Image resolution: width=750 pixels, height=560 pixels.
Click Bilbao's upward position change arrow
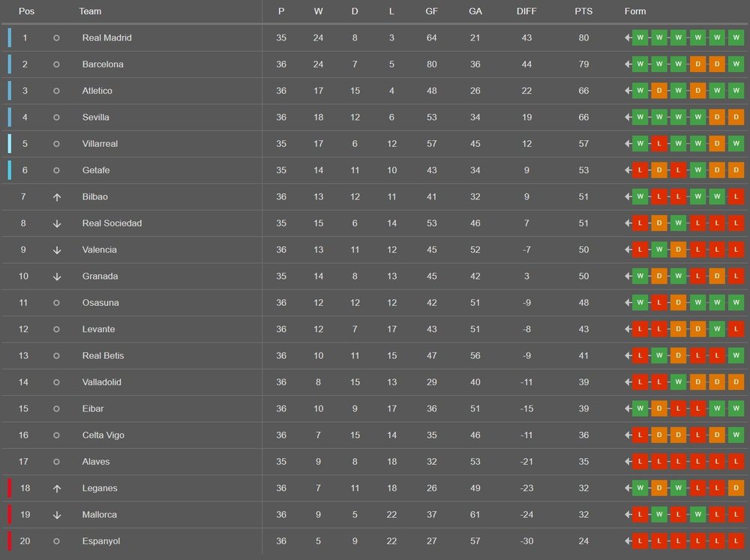[56, 197]
